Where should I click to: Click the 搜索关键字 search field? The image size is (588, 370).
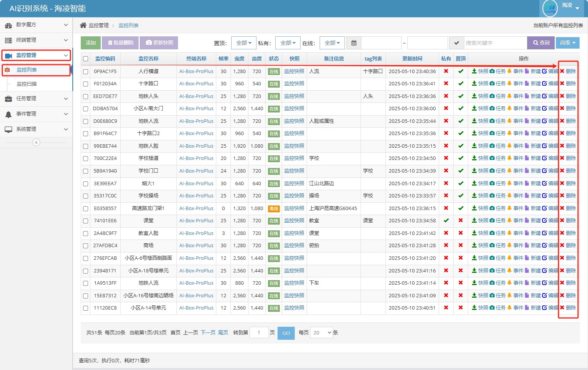click(495, 43)
